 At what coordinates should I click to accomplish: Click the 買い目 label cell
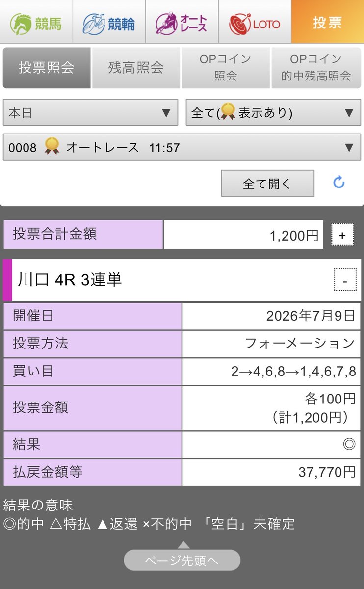93,371
